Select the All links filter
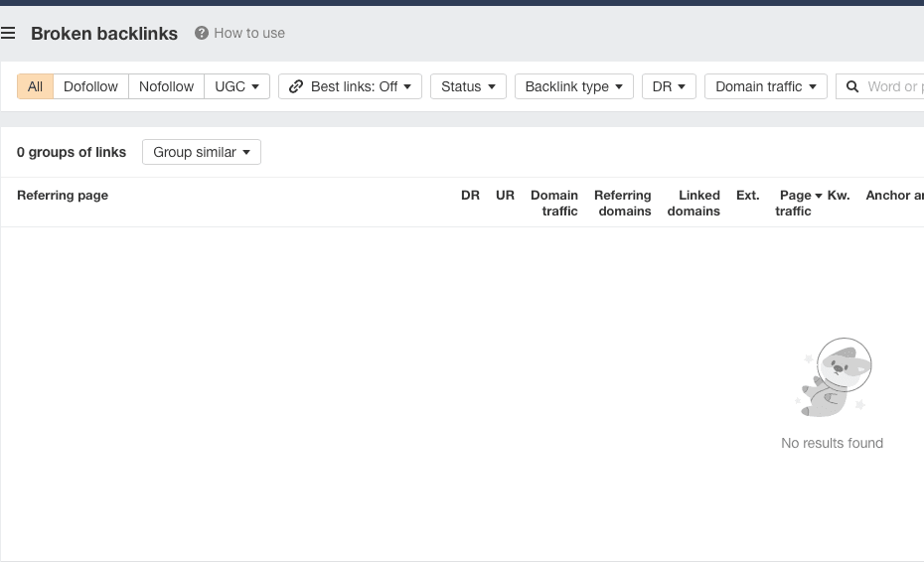The image size is (924, 562). click(x=35, y=86)
